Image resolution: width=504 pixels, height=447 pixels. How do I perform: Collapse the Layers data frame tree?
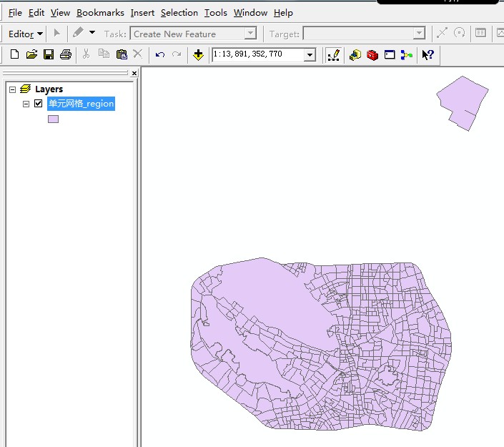pos(12,89)
